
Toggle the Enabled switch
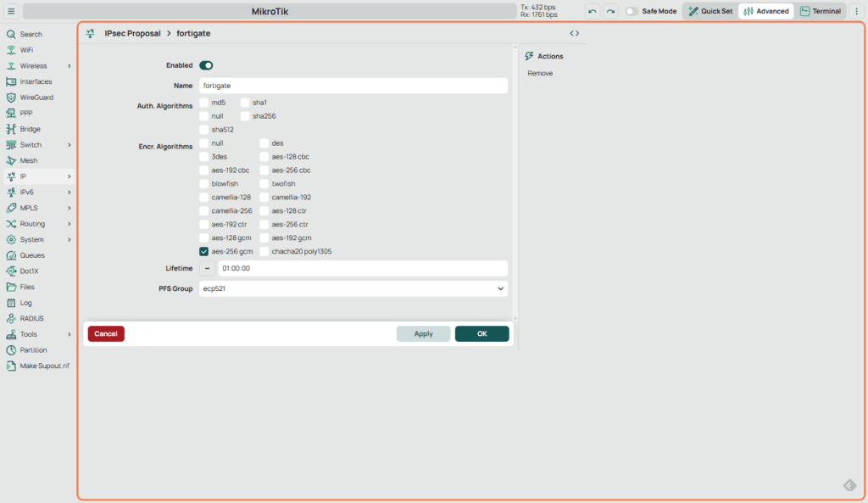206,65
